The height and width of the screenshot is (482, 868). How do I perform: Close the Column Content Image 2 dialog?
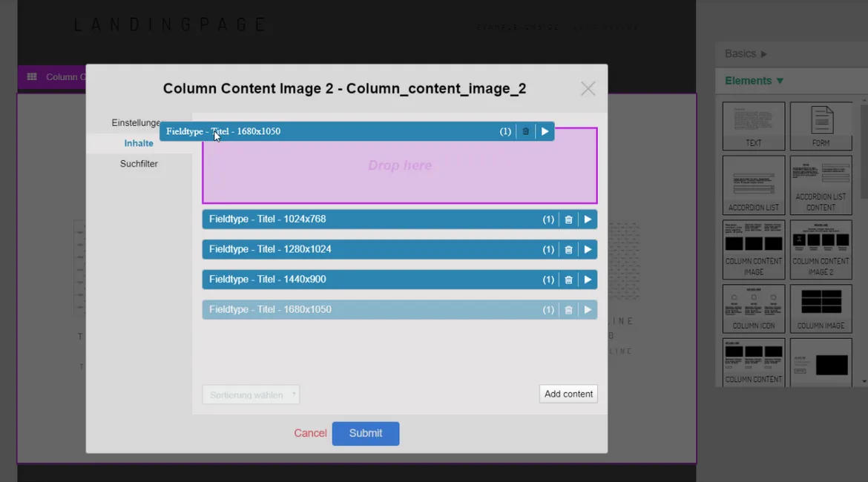[x=588, y=88]
